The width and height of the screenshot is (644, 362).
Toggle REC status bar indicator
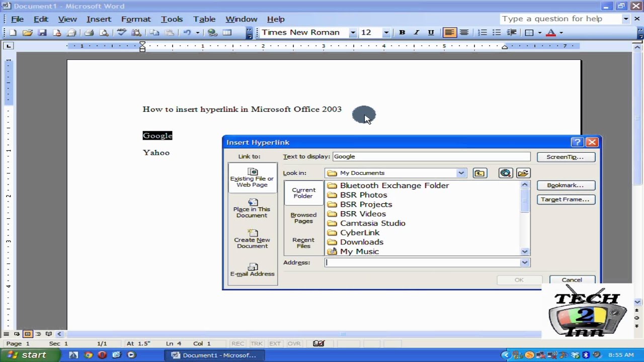[237, 343]
